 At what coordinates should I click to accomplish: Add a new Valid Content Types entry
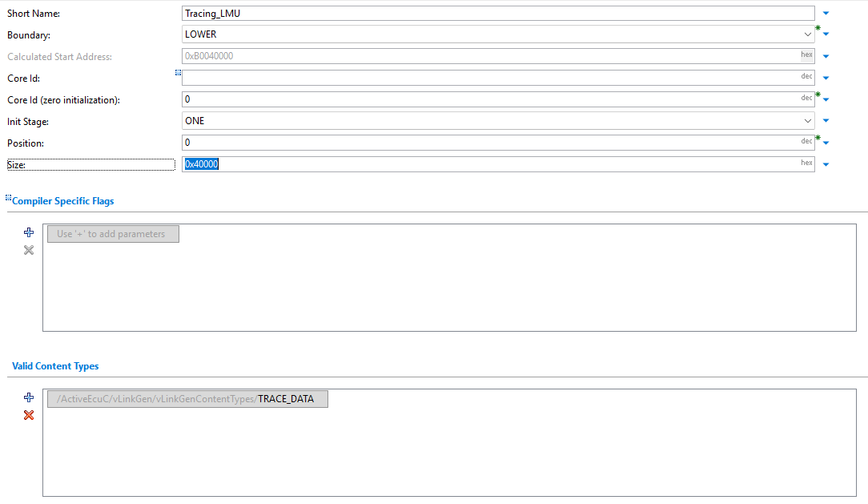(29, 397)
